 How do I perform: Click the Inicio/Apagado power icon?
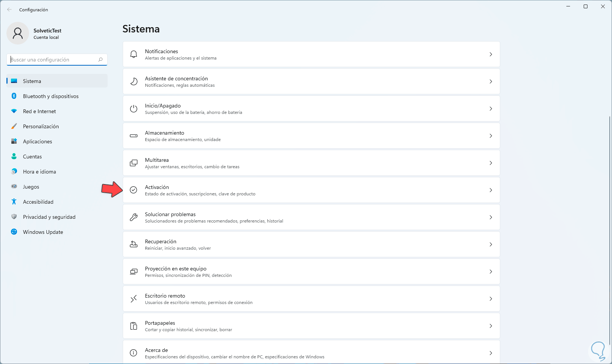(134, 109)
